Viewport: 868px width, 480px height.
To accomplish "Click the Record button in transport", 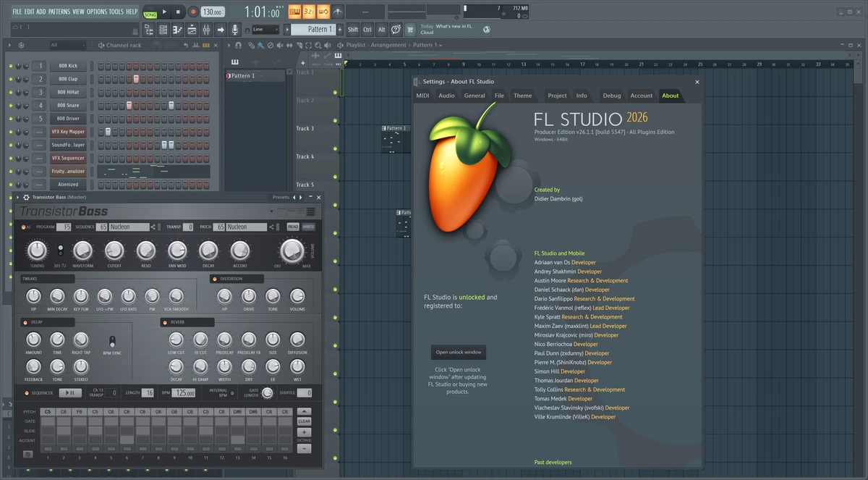I will [x=193, y=12].
